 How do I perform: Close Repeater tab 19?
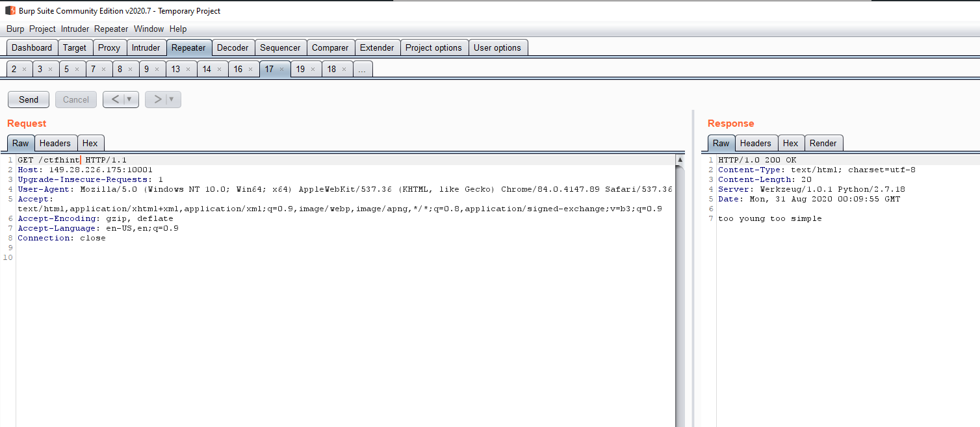313,70
